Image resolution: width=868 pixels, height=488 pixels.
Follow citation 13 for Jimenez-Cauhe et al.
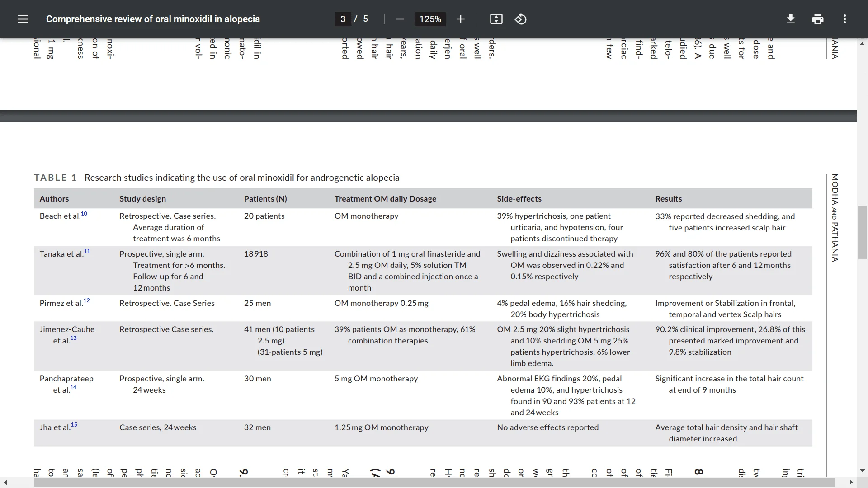tap(73, 338)
